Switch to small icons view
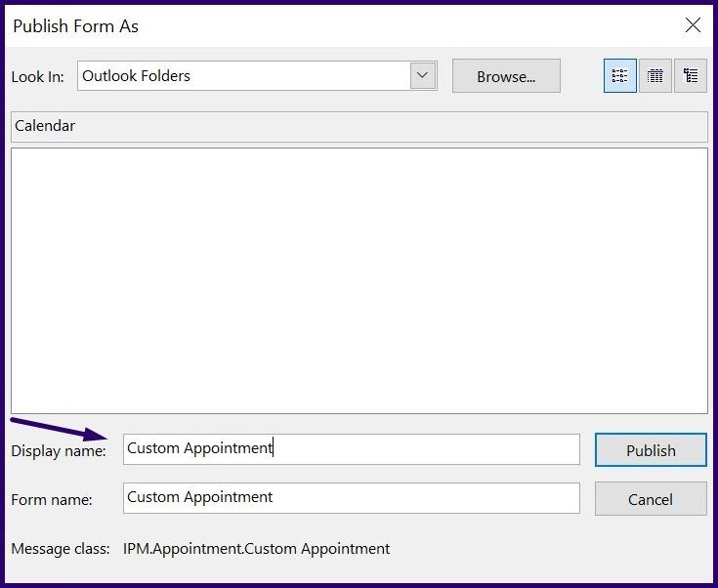The height and width of the screenshot is (588, 718). coord(620,75)
